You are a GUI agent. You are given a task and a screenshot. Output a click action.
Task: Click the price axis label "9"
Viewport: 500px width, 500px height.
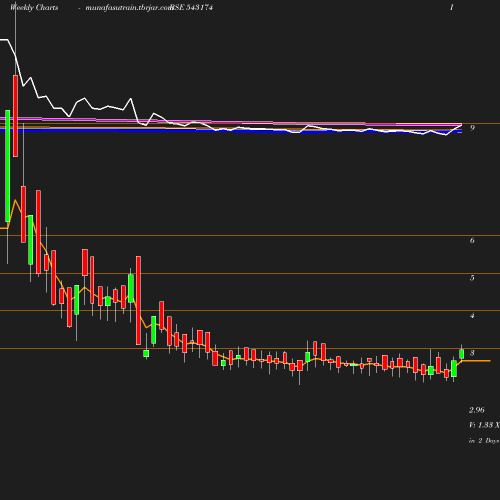coord(472,128)
